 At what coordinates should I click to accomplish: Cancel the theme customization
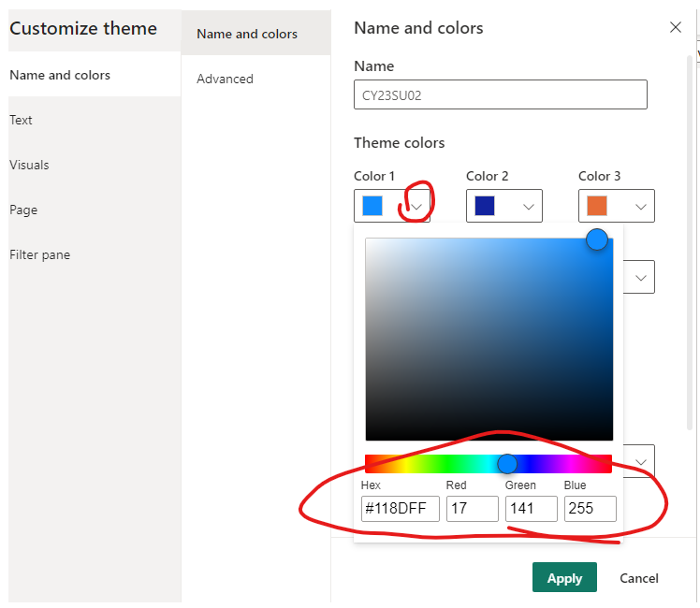[639, 578]
